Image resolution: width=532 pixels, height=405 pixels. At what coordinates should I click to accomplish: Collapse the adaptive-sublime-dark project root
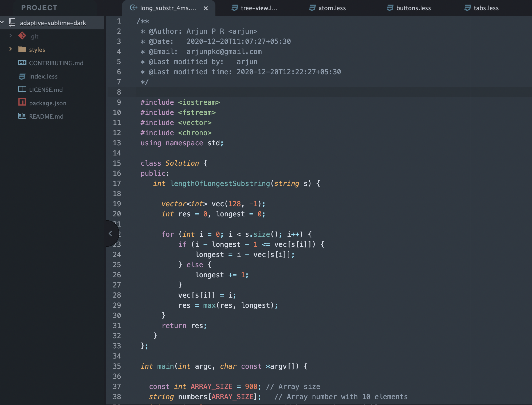[2, 22]
